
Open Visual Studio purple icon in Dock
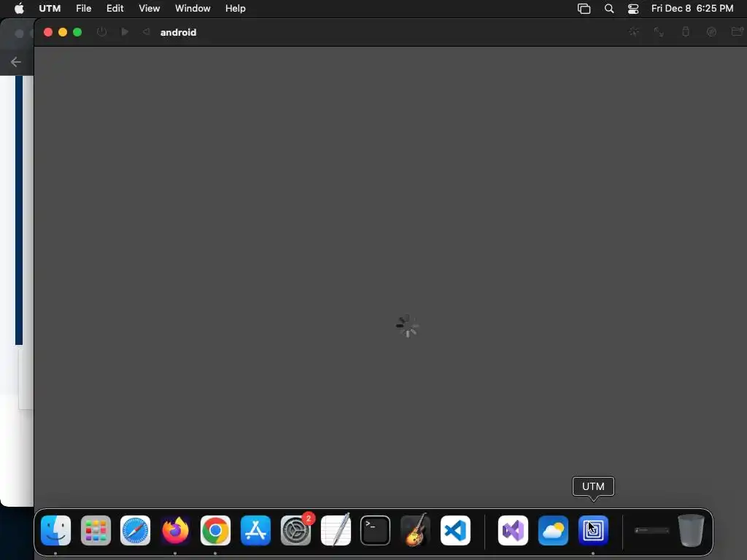pyautogui.click(x=513, y=530)
